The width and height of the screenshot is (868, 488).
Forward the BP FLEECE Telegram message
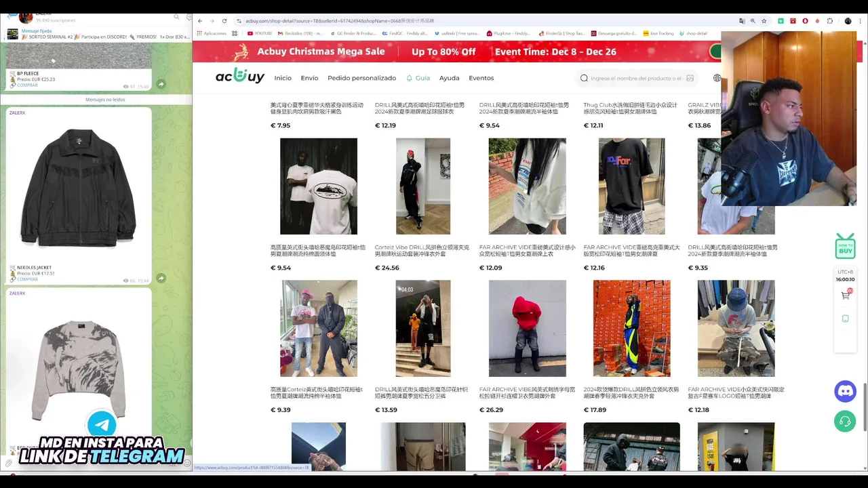point(161,84)
